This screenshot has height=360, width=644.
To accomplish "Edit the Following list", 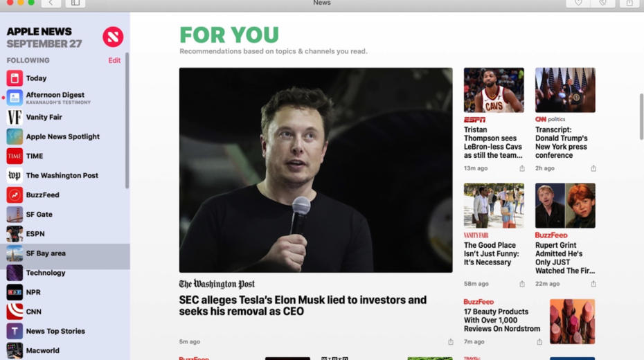I will [114, 60].
